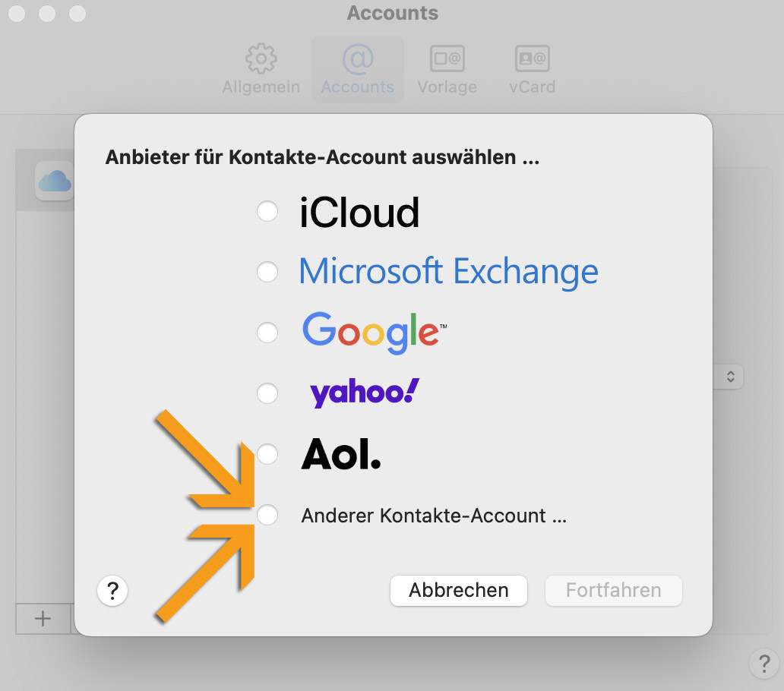The image size is (784, 691).
Task: Select Anderer Kontakte-Account radio option
Action: coord(267,515)
